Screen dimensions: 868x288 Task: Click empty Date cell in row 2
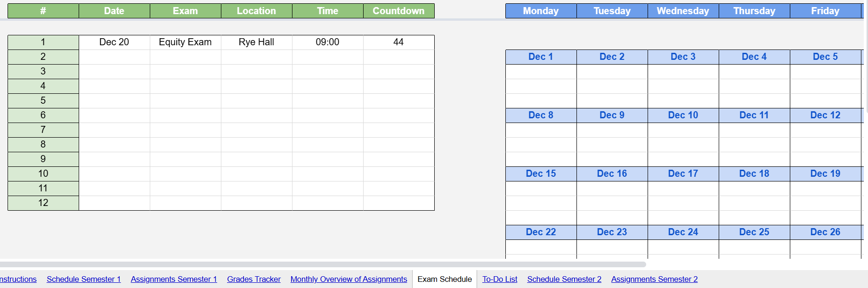click(114, 57)
